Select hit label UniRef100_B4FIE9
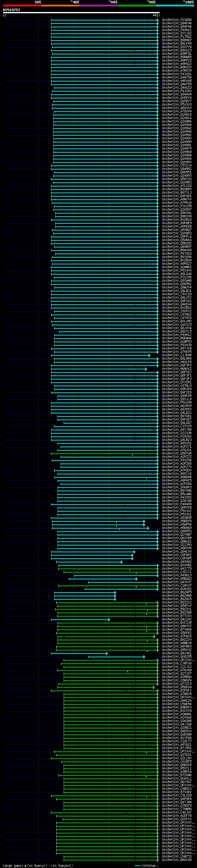 [x=177, y=392]
